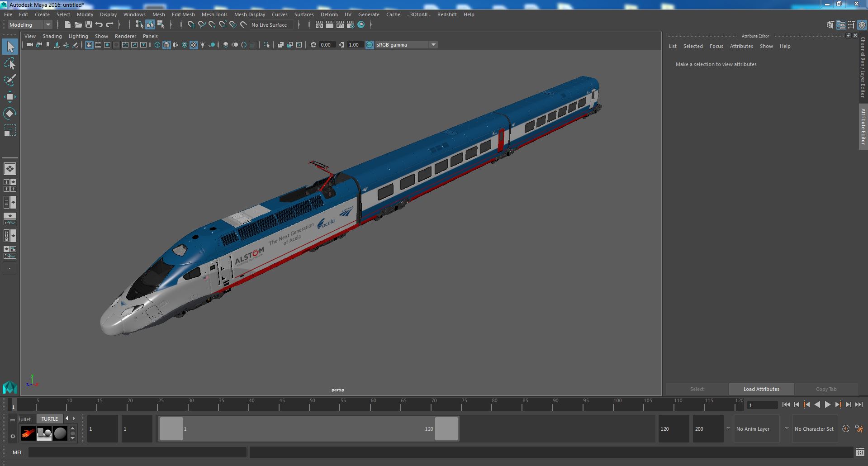The image size is (868, 466).
Task: Toggle film gate in viewport
Action: (x=98, y=45)
